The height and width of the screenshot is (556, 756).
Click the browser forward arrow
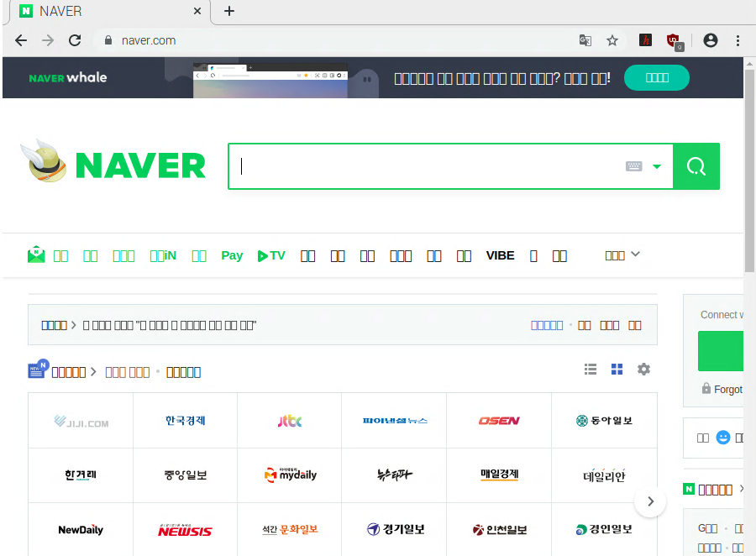[48, 40]
